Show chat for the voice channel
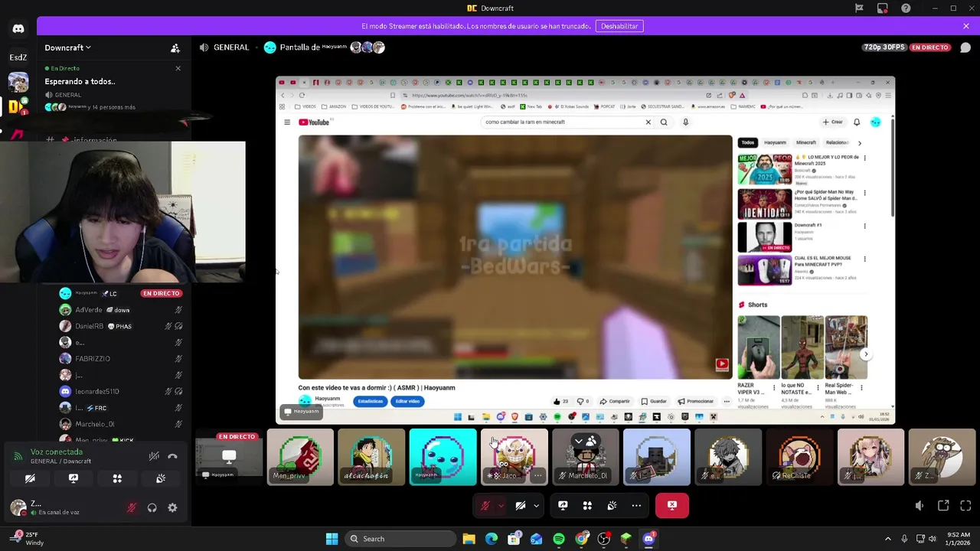The height and width of the screenshot is (551, 980). pyautogui.click(x=965, y=47)
